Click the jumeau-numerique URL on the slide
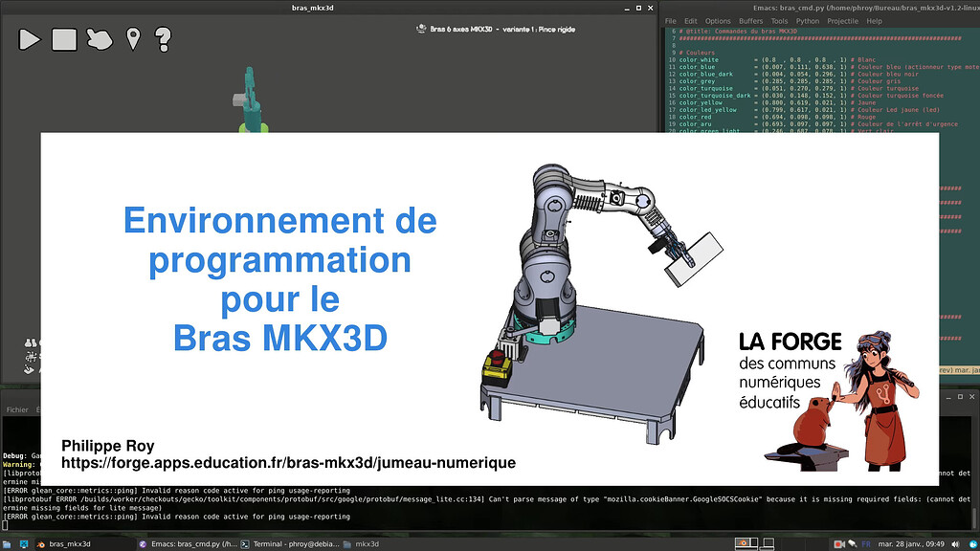The width and height of the screenshot is (980, 551). coord(287,463)
